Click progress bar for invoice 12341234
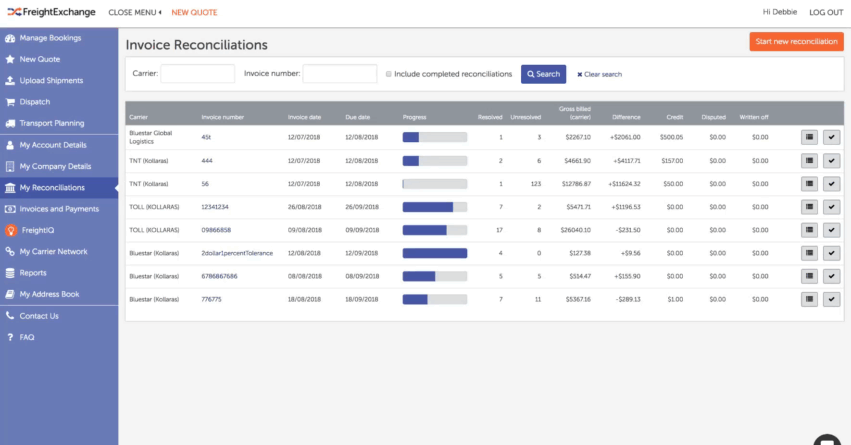The height and width of the screenshot is (445, 851). pyautogui.click(x=435, y=207)
